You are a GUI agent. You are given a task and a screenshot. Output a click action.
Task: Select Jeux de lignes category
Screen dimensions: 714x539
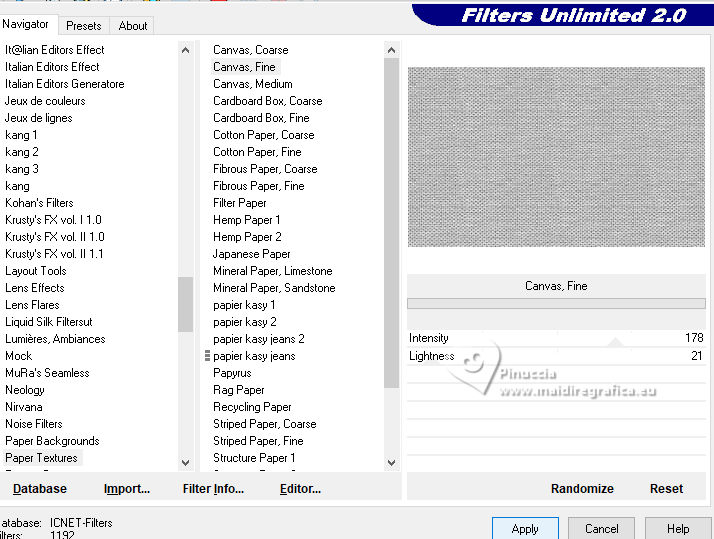(x=39, y=118)
